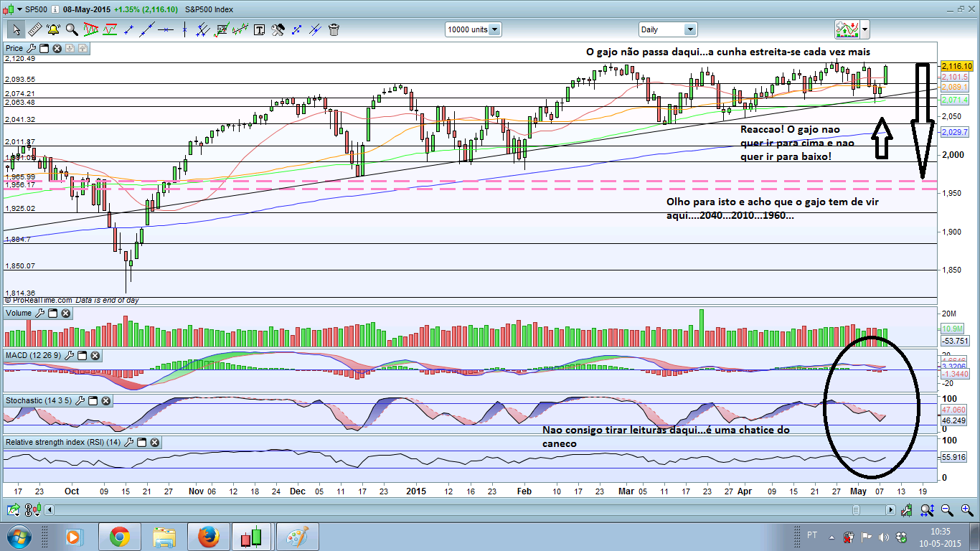Image resolution: width=980 pixels, height=551 pixels.
Task: Open Windows Explorer from the taskbar
Action: click(x=164, y=537)
